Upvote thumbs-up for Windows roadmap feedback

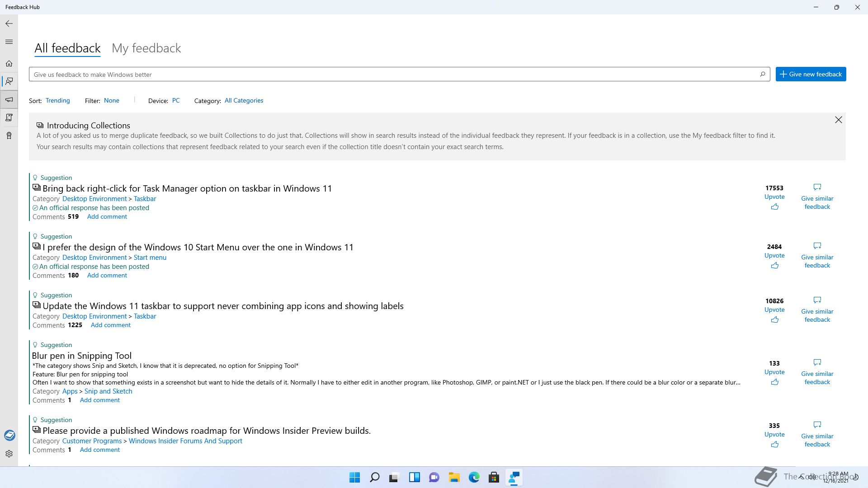coord(775,445)
